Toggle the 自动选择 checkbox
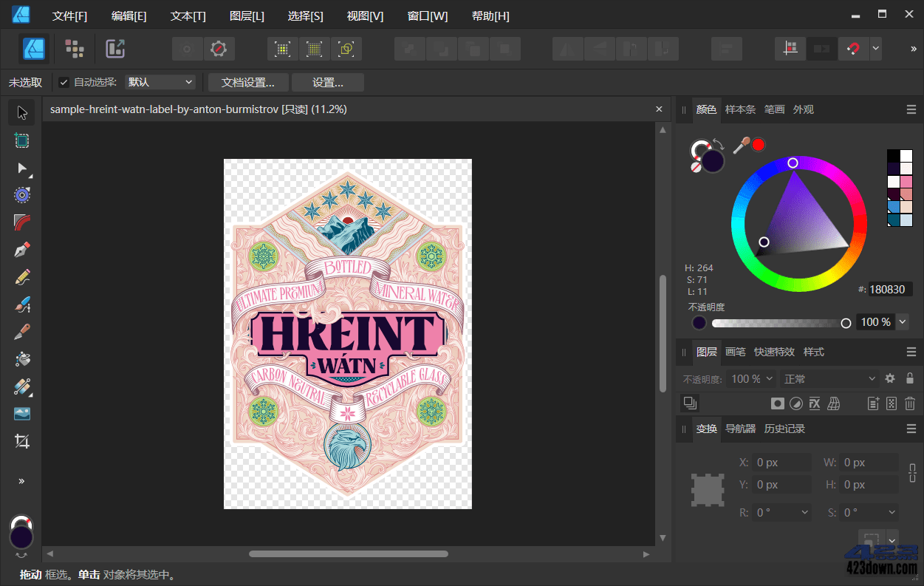Image resolution: width=924 pixels, height=586 pixels. (64, 82)
